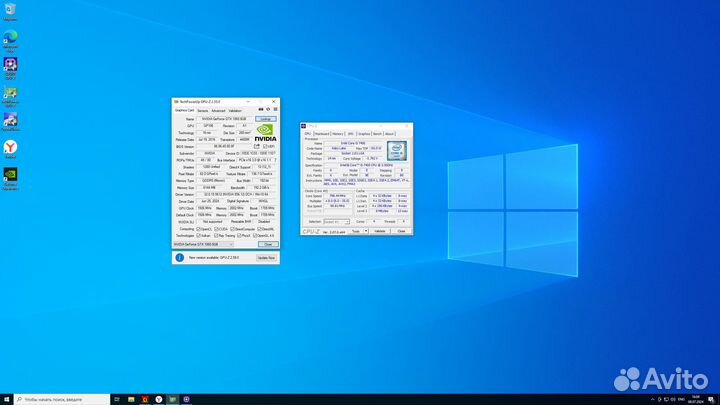Screen dimensions: 720x405
Task: Click the info icon in update notification
Action: pos(180,258)
